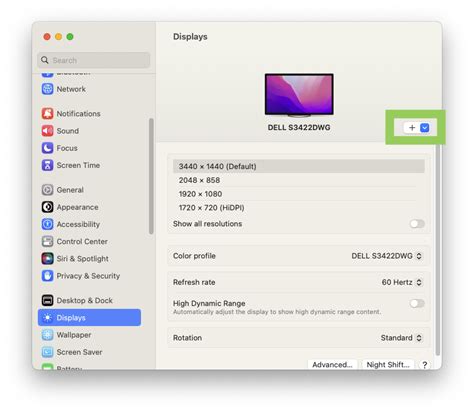Open the Privacy & Security hand icon
This screenshot has width=474, height=412.
[47, 276]
